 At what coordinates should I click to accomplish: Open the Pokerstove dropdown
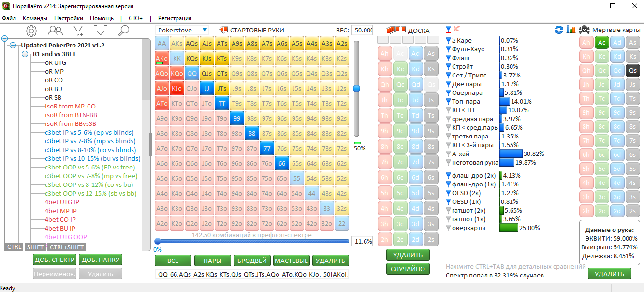182,30
